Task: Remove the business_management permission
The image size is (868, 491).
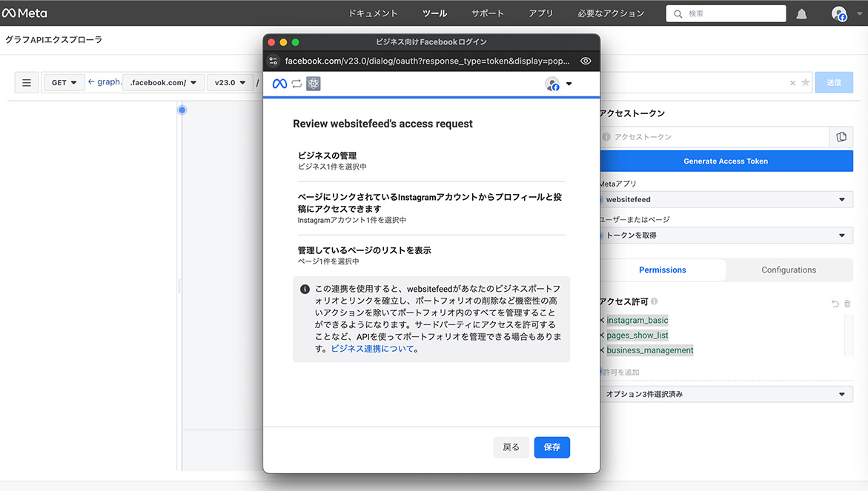Action: tap(602, 350)
